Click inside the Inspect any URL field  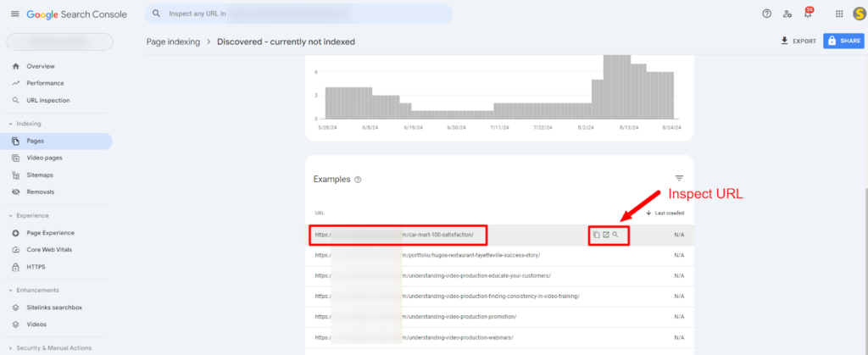click(x=299, y=14)
